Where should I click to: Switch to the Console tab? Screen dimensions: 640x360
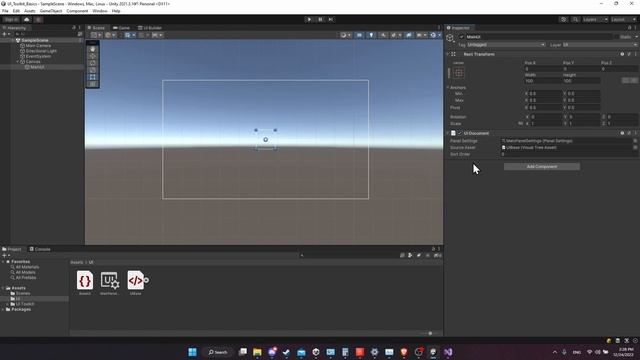click(40, 249)
